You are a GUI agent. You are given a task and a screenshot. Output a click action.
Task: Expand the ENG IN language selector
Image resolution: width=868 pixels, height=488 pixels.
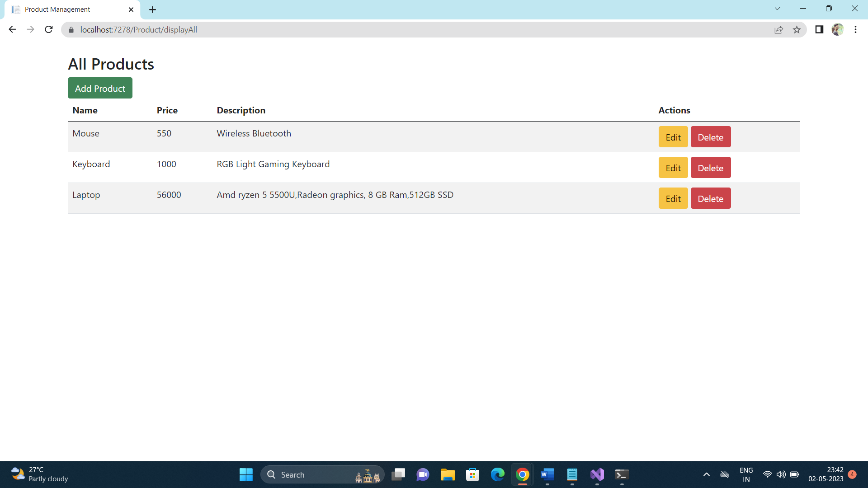[746, 474]
